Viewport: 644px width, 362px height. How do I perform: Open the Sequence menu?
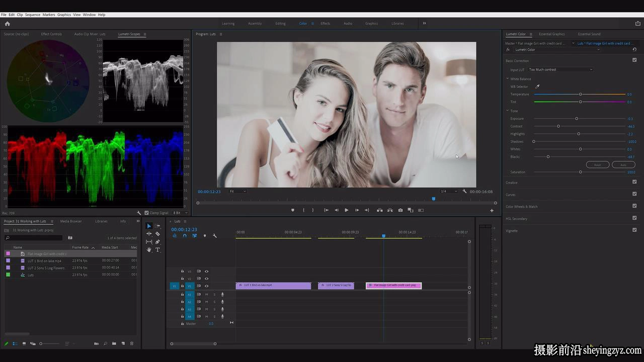(x=32, y=15)
